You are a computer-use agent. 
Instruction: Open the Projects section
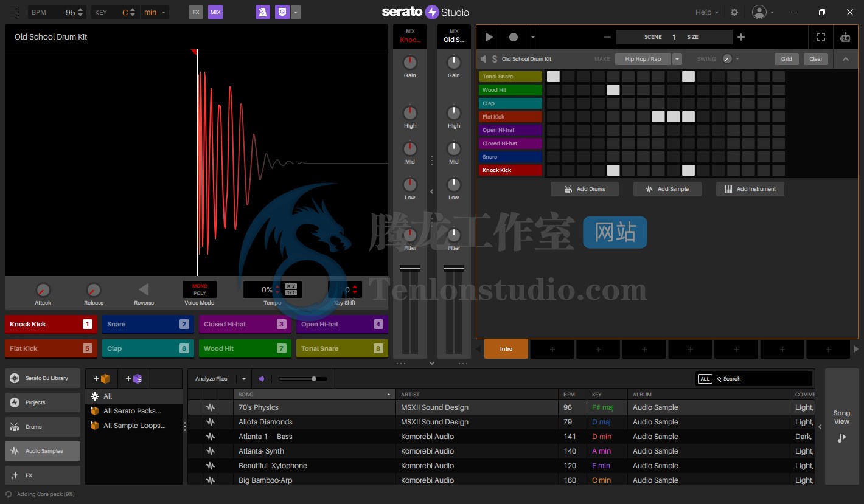(43, 402)
